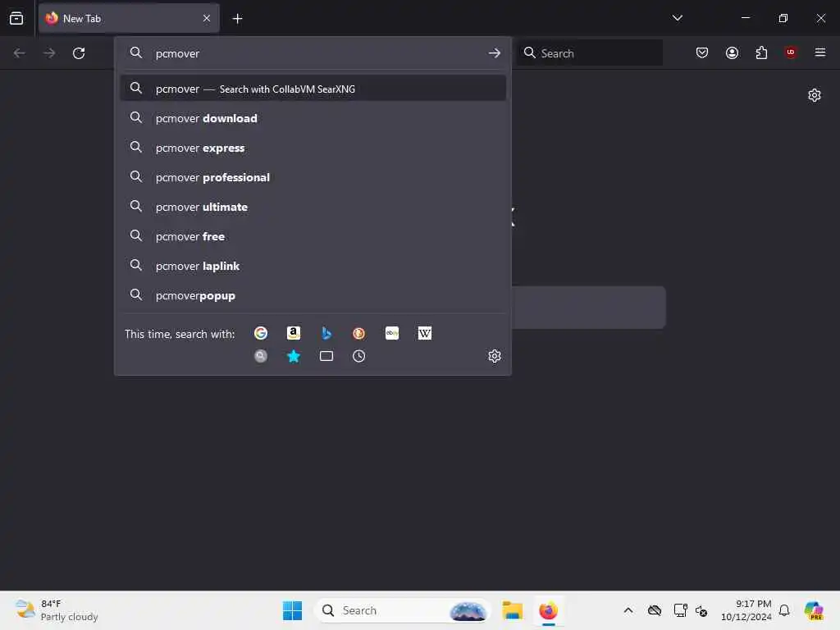The width and height of the screenshot is (840, 630).
Task: Choose suggestion 'pcmover professional'
Action: 313,177
